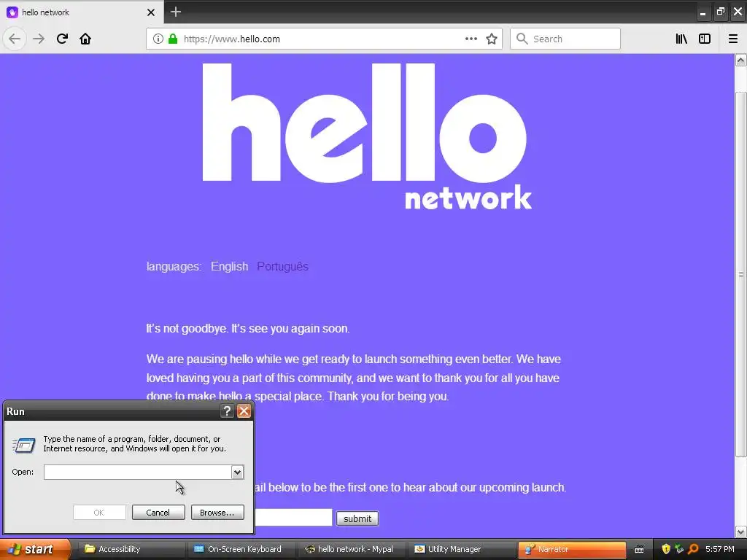The width and height of the screenshot is (747, 560).
Task: Click the keyboard icon in taskbar tray
Action: 639,550
